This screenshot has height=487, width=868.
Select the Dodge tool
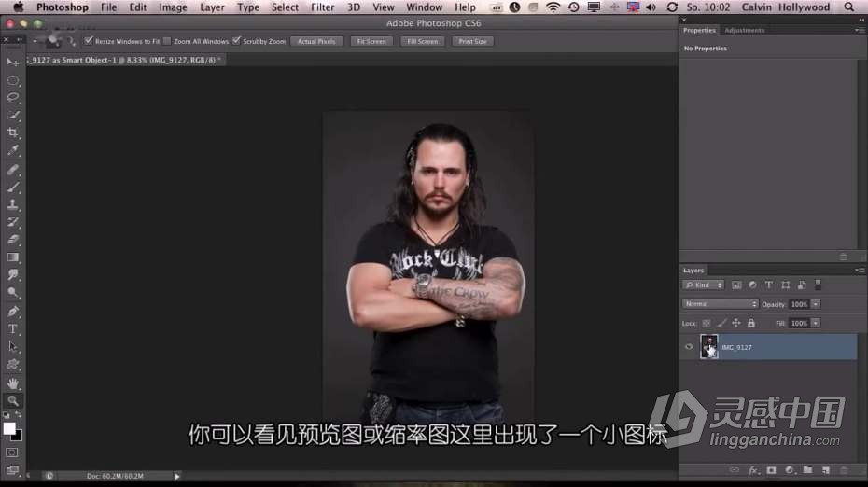pos(13,292)
